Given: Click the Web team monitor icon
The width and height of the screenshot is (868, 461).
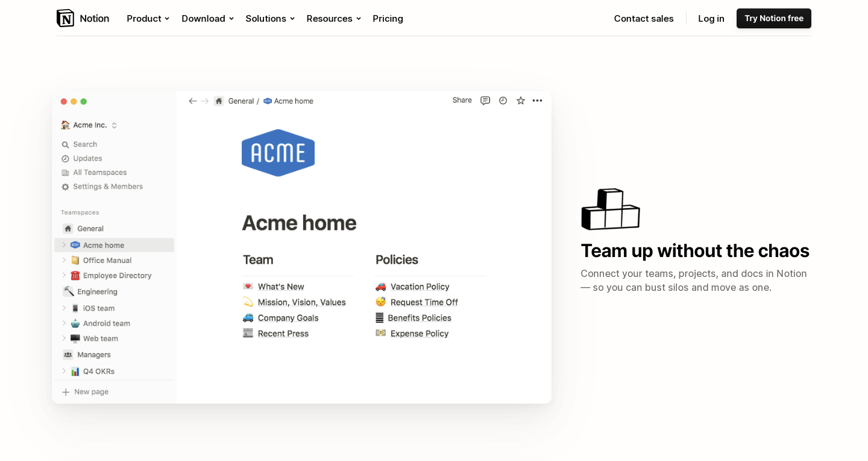Looking at the screenshot, I should [75, 339].
